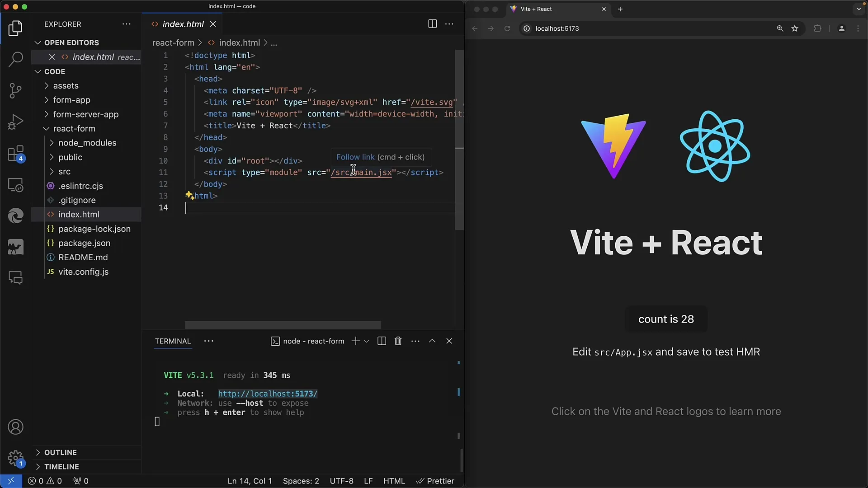Click the Run and Debug icon in sidebar

point(16,121)
